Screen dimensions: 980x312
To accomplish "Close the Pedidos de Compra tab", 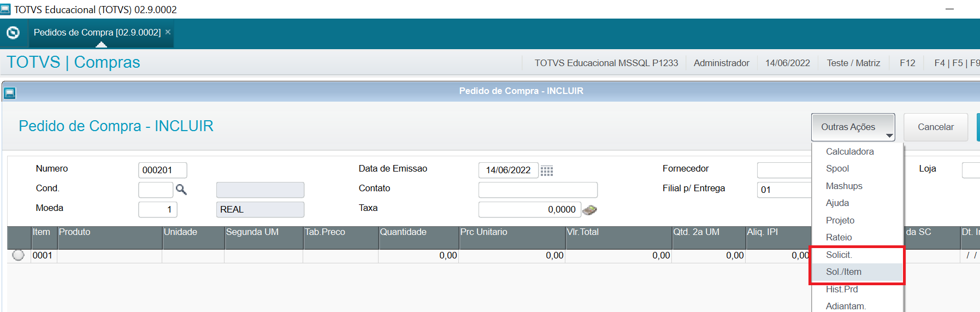I will 168,32.
